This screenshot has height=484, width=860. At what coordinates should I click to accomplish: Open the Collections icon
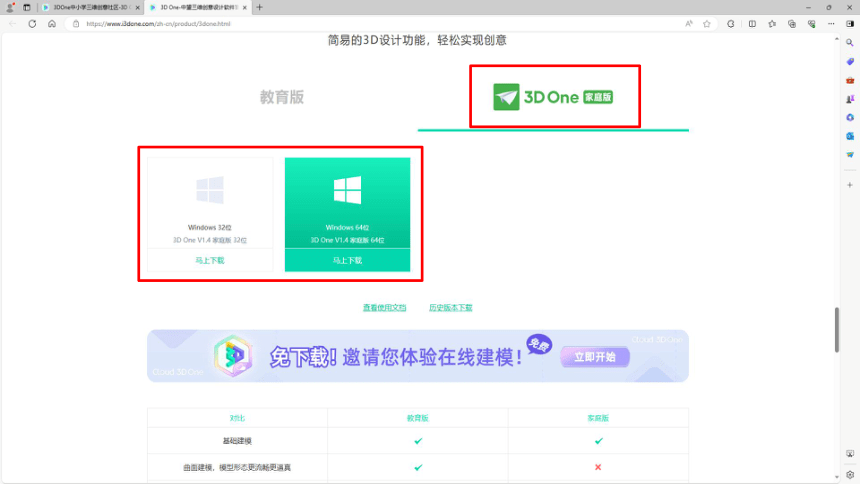pos(792,24)
